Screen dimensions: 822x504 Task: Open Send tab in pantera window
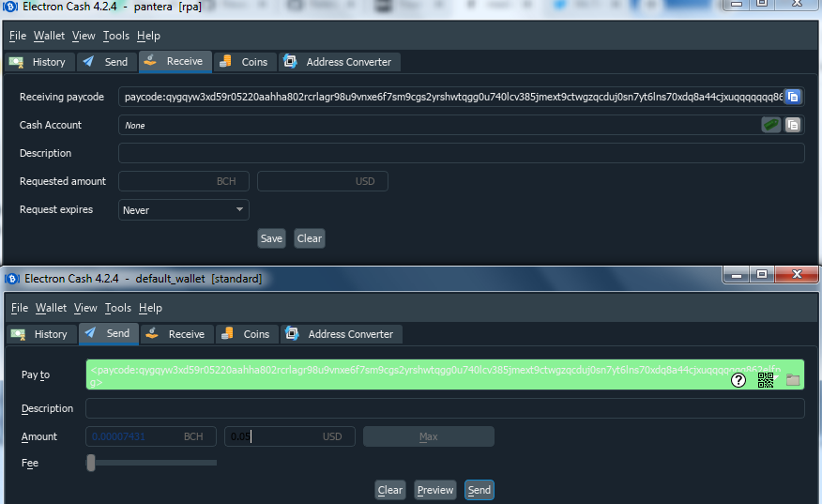106,62
